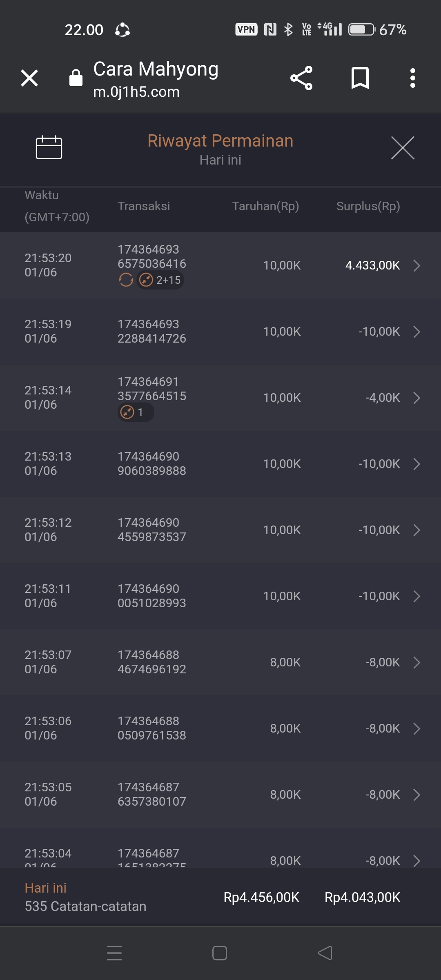Expand the 4.433,00K surplus row chevron

click(416, 265)
